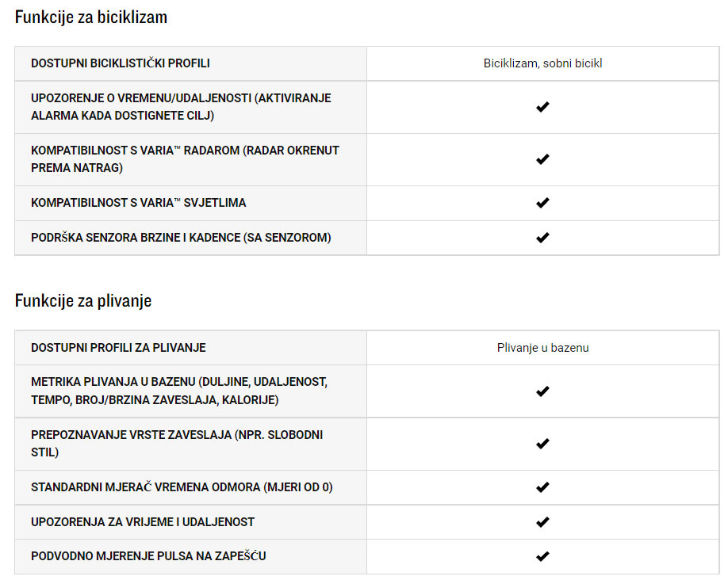This screenshot has height=580, width=728.
Task: Click checkmark for speed and cadence sensor
Action: (x=542, y=238)
